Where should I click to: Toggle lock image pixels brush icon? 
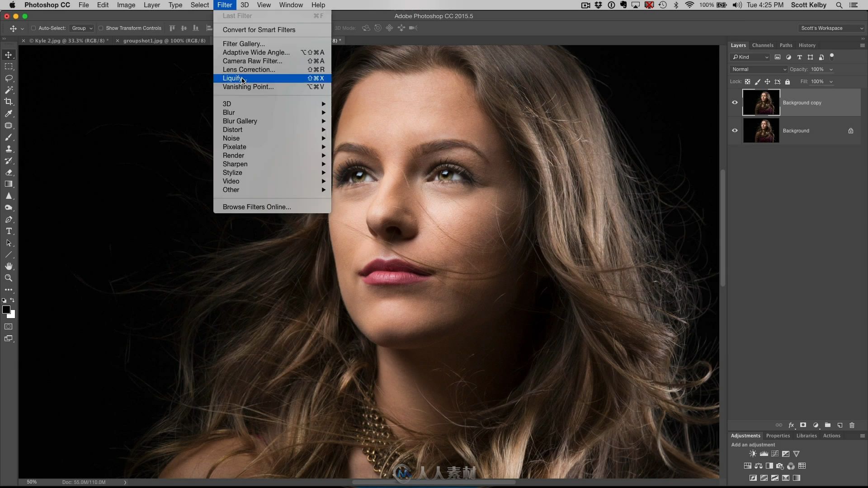(x=758, y=82)
